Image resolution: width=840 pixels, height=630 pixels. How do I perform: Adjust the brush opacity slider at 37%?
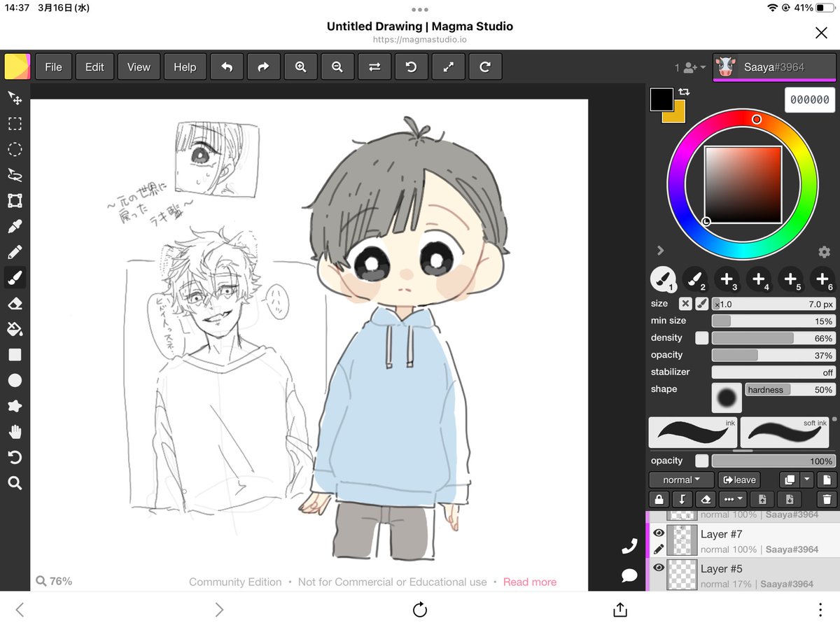tap(773, 355)
